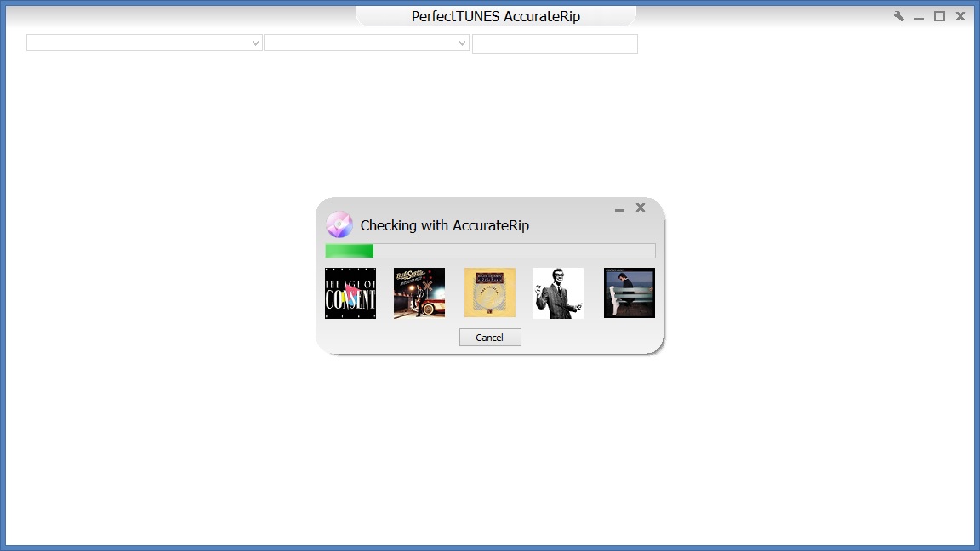This screenshot has width=980, height=551.
Task: Select the Bruce Hornsby yellow album cover
Action: (x=489, y=293)
